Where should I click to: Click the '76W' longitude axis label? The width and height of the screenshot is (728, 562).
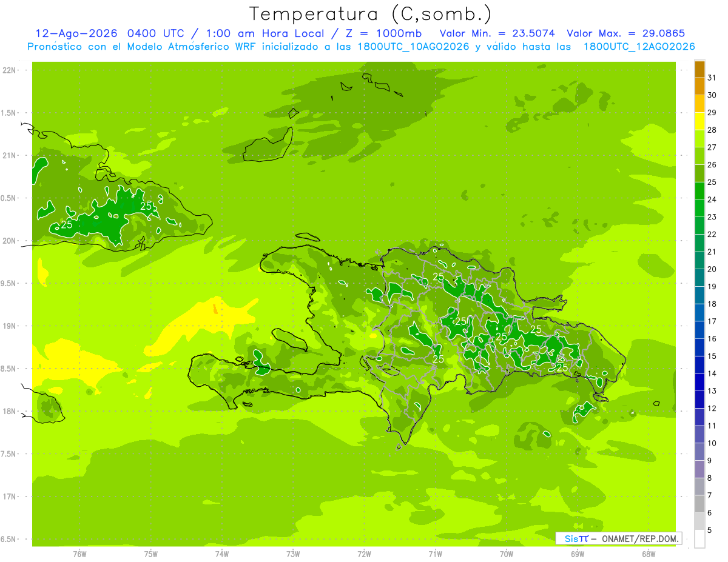79,554
